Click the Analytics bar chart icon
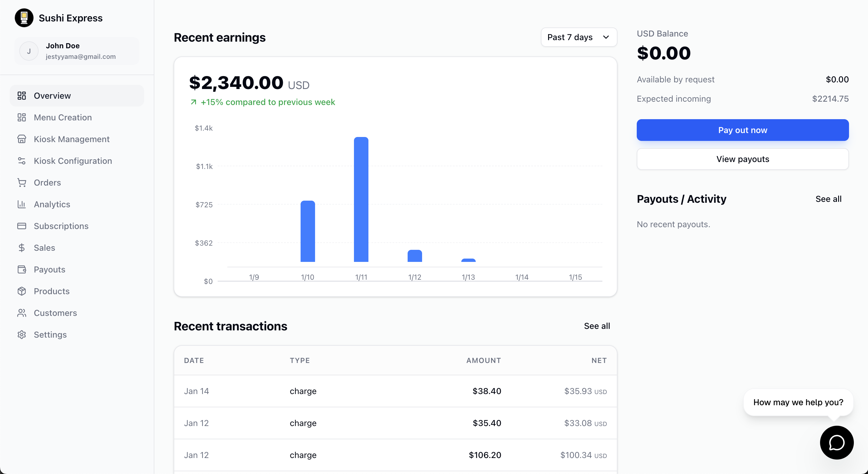868x474 pixels. [x=22, y=204]
